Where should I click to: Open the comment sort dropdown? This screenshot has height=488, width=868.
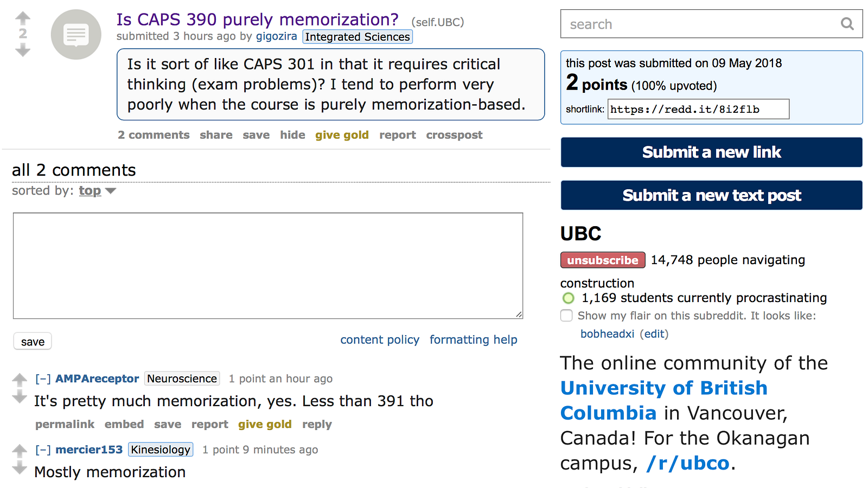[x=98, y=191]
